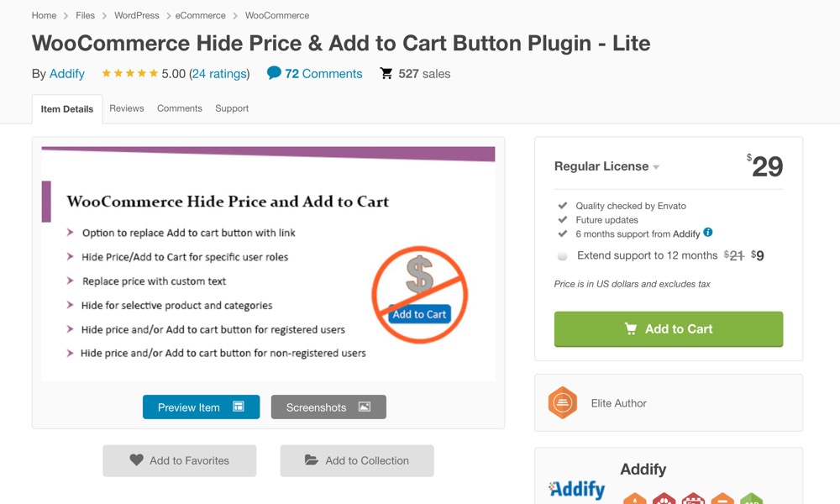Open the 24 ratings link
This screenshot has width=840, height=504.
tap(220, 73)
